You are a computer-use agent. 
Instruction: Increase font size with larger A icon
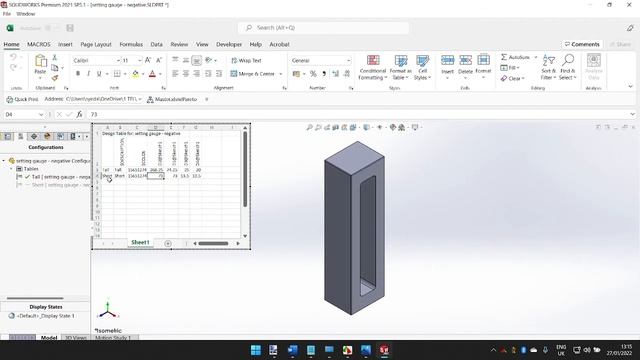click(148, 60)
